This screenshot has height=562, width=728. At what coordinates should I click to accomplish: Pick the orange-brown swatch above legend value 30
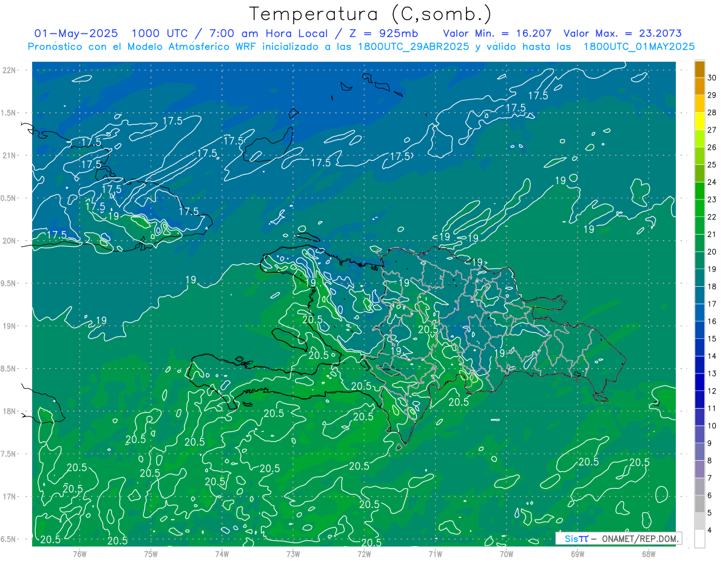(x=699, y=69)
